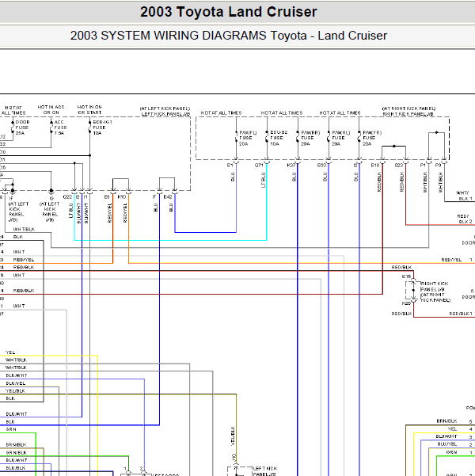Viewport: 475px width, 476px height.
Task: Click connector label E18
Action: click(375, 166)
